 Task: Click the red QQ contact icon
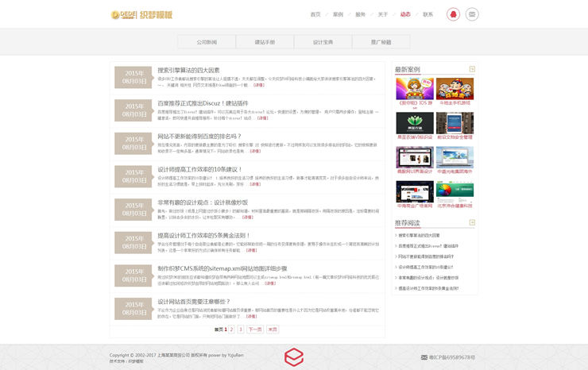452,14
